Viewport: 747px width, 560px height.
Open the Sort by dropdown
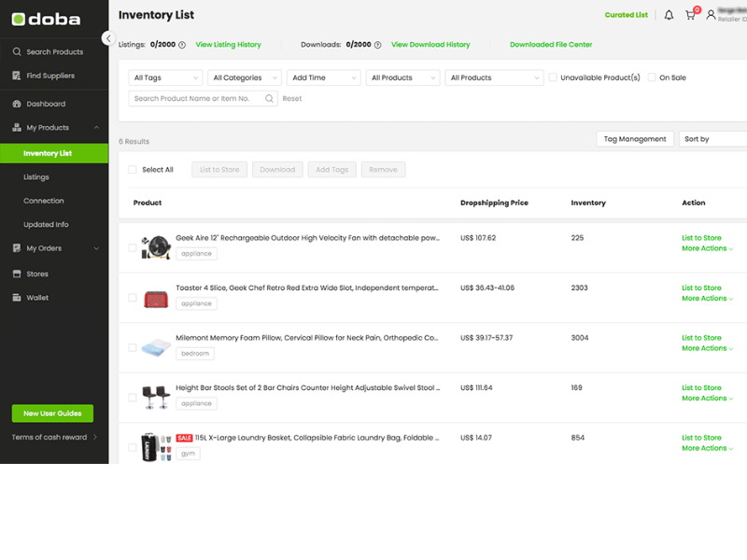tap(712, 139)
